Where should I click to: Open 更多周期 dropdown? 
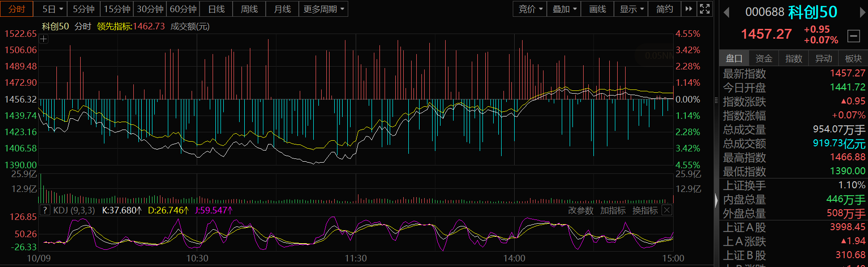[x=324, y=9]
